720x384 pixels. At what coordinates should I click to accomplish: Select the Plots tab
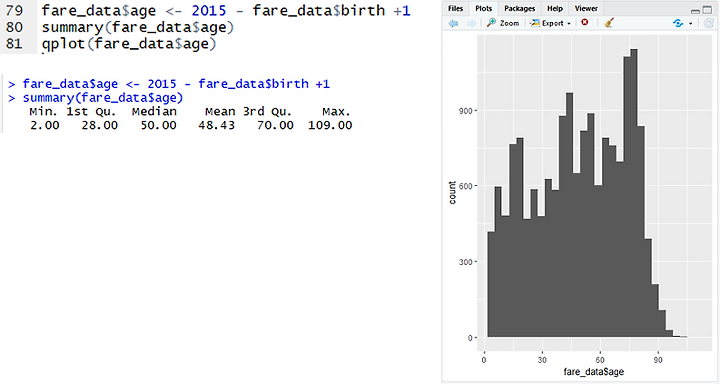tap(483, 8)
